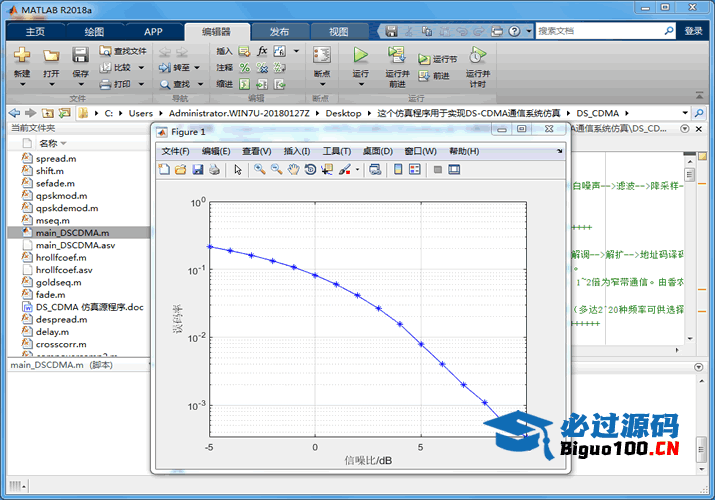715x500 pixels.
Task: Switch to the 发布 ribbon tab
Action: 280,31
